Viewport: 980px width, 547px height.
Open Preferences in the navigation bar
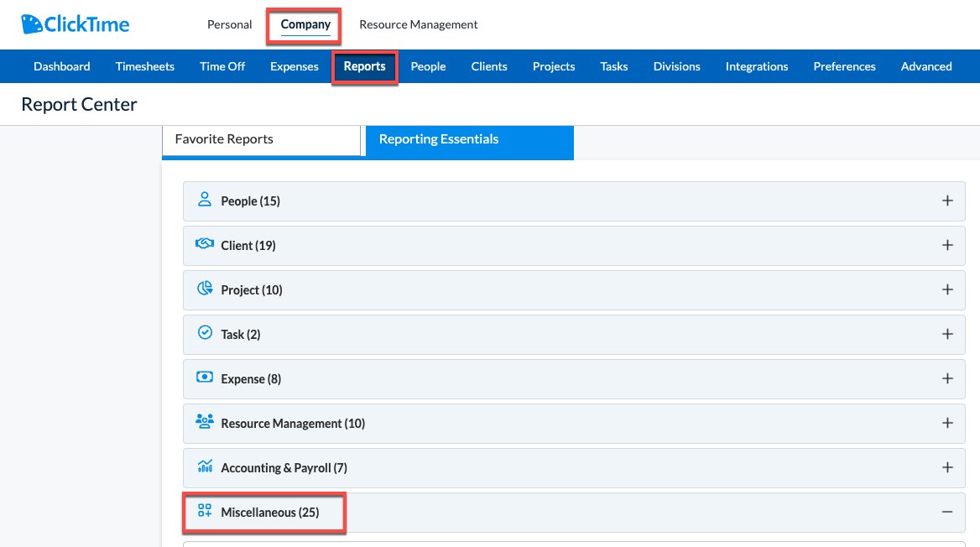tap(844, 66)
